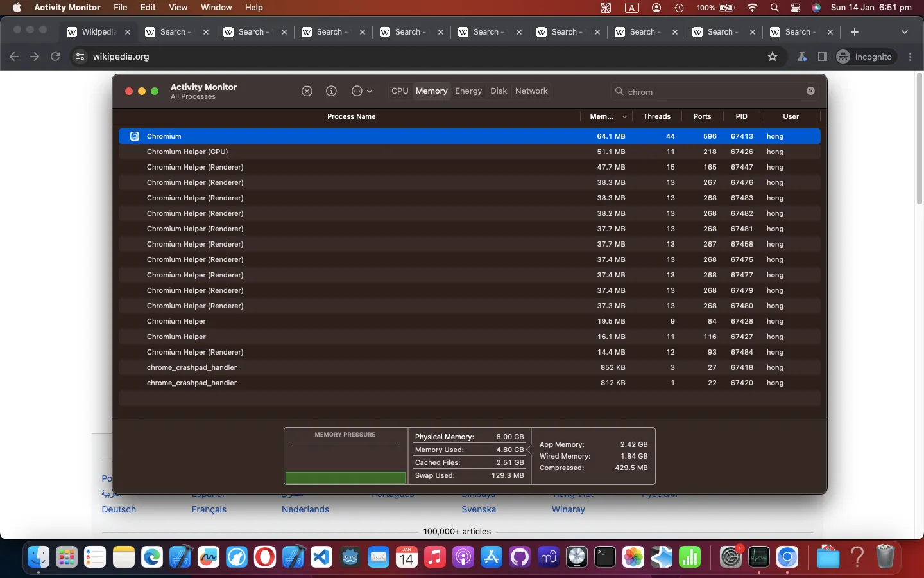Viewport: 924px width, 578px height.
Task: Switch to the CPU tab
Action: click(x=400, y=91)
